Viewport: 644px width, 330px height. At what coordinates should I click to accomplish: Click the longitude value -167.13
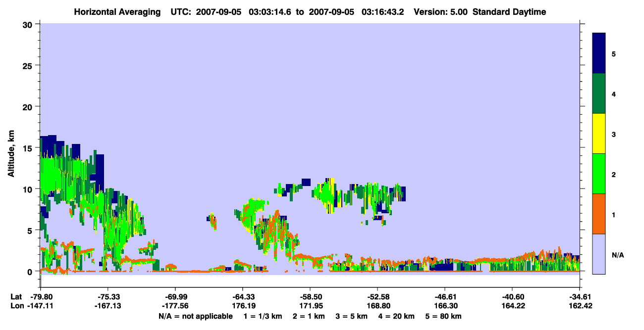[108, 306]
